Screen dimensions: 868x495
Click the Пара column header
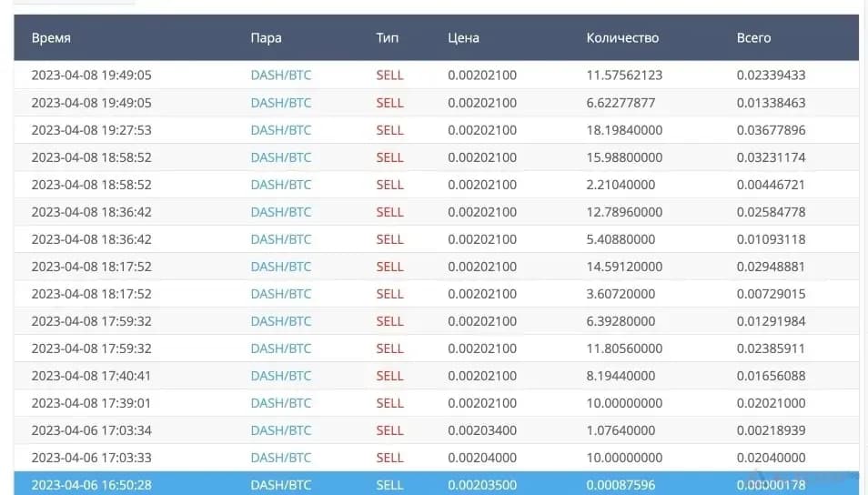pyautogui.click(x=266, y=38)
